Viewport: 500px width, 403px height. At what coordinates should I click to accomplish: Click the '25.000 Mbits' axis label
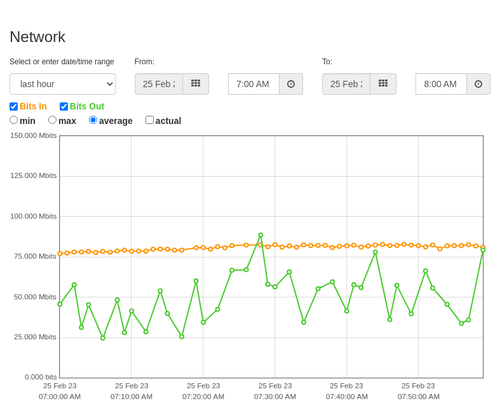[x=35, y=337]
